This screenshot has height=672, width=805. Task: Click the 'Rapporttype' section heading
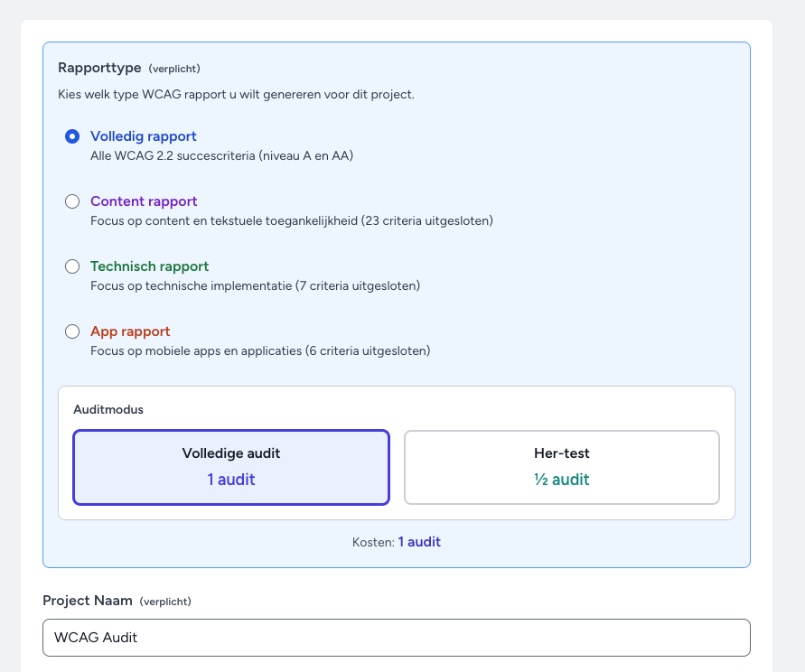click(x=99, y=68)
